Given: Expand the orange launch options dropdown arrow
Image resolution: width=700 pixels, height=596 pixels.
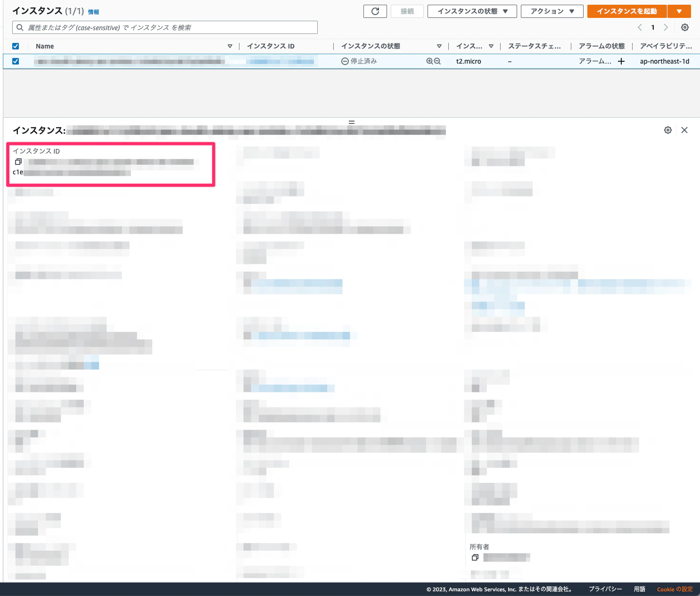Looking at the screenshot, I should [x=679, y=11].
